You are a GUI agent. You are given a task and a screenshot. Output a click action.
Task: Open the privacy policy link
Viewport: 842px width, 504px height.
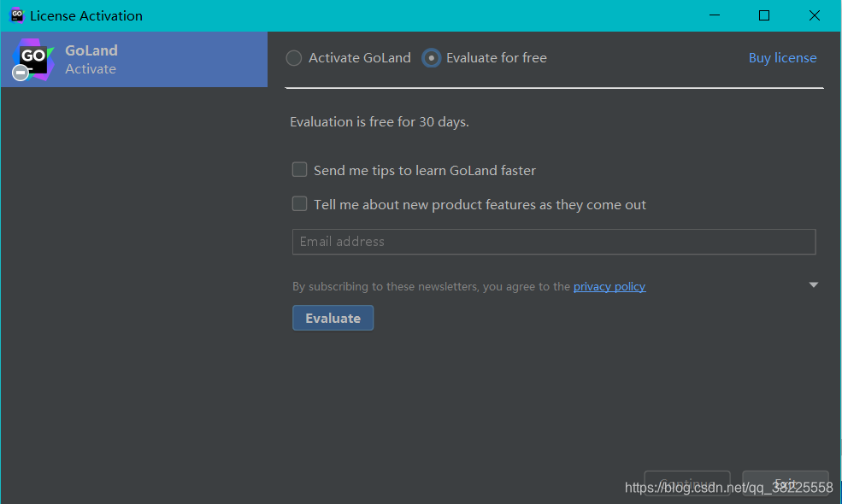point(609,287)
